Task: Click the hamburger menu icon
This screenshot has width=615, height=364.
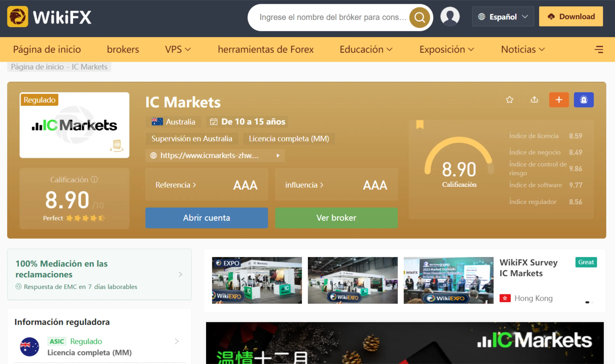Action: click(599, 50)
